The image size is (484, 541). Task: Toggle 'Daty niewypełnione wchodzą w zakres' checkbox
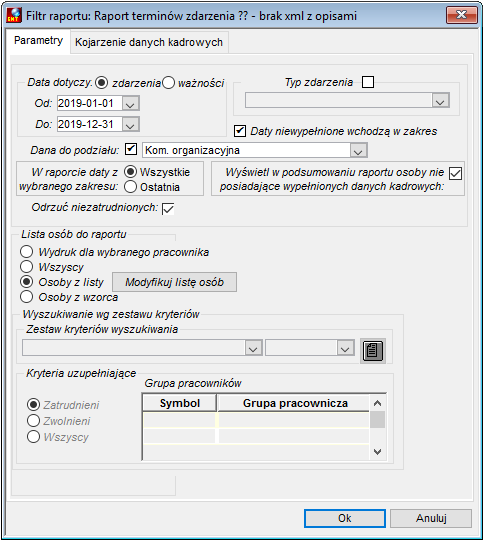[240, 131]
